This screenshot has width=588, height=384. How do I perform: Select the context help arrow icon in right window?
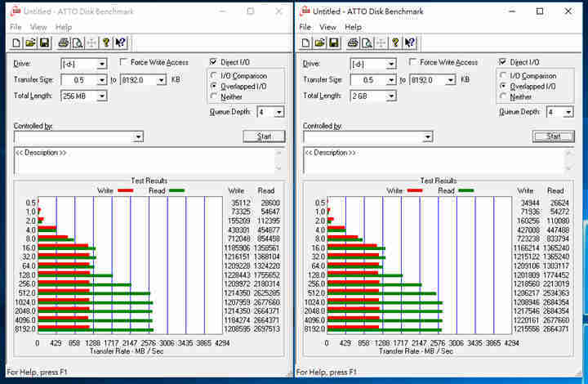[x=411, y=43]
